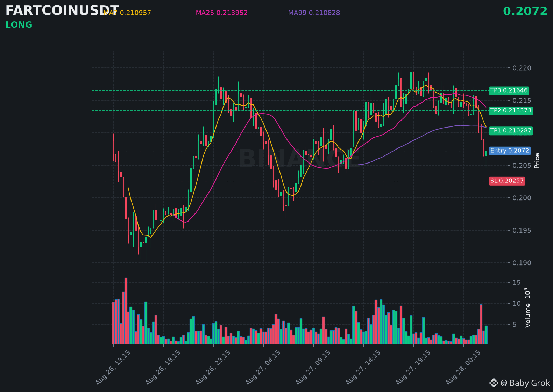Select the MA7 0.210957 legend entry
This screenshot has width=553, height=392.
[x=127, y=13]
